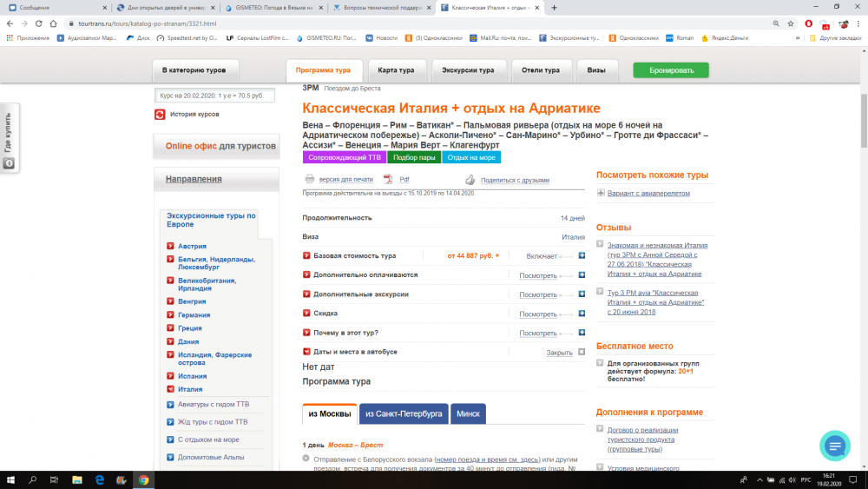This screenshot has width=868, height=489.
Task: Click the browser back arrow
Action: pos(10,23)
